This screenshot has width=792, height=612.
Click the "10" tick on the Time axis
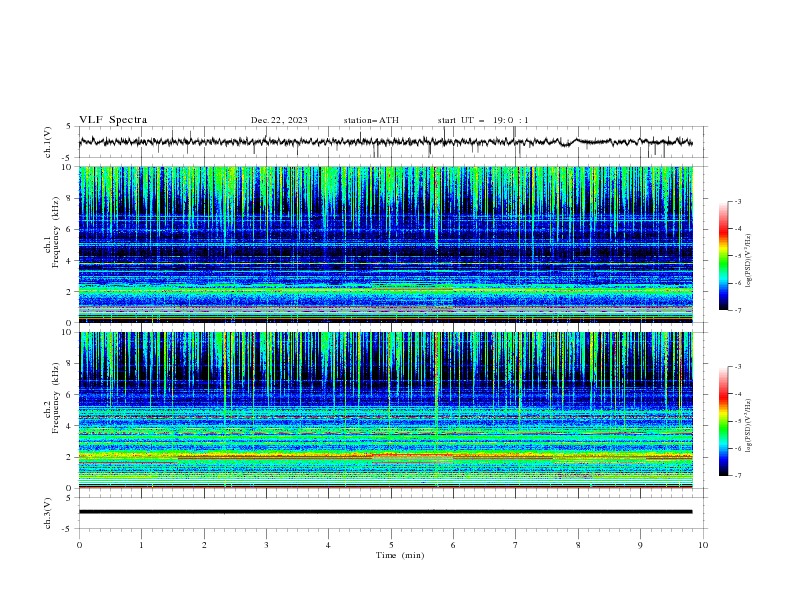[x=703, y=545]
